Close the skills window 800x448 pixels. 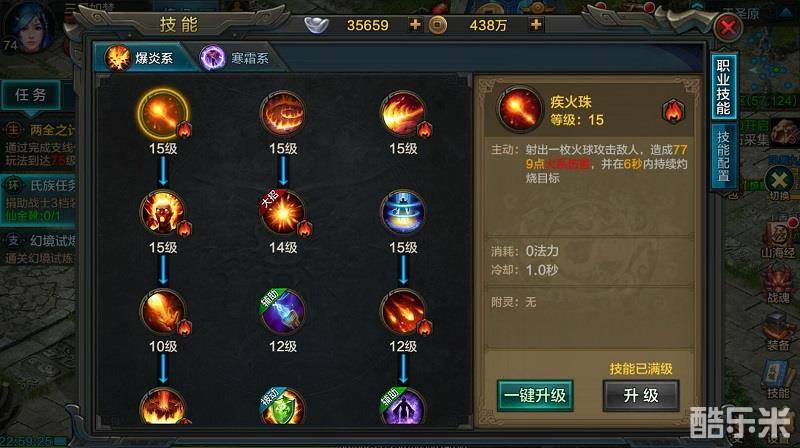pyautogui.click(x=728, y=27)
